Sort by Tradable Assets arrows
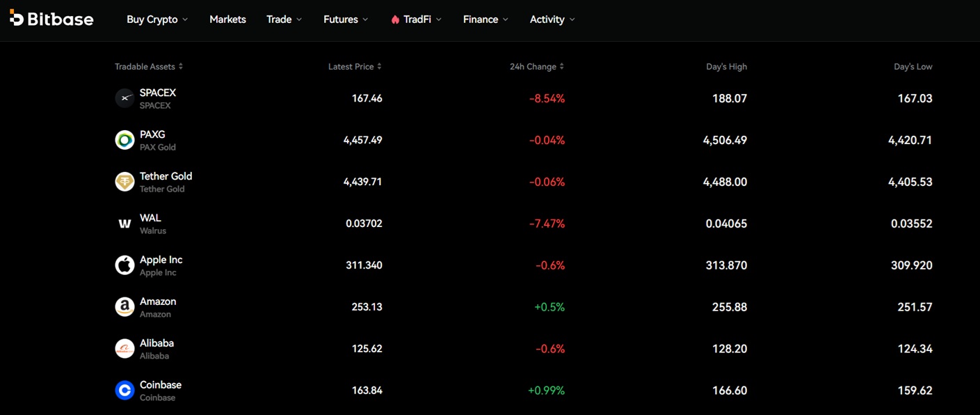Viewport: 980px width, 415px height. 181,67
